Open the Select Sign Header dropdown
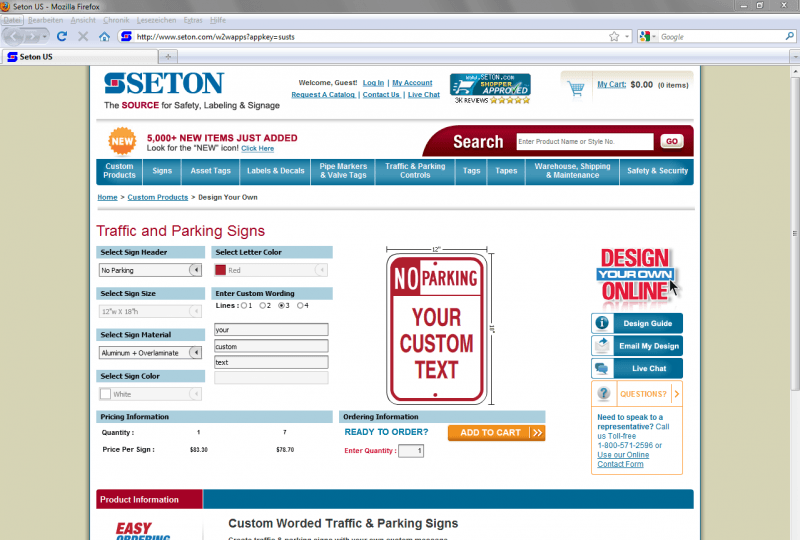 tap(151, 270)
